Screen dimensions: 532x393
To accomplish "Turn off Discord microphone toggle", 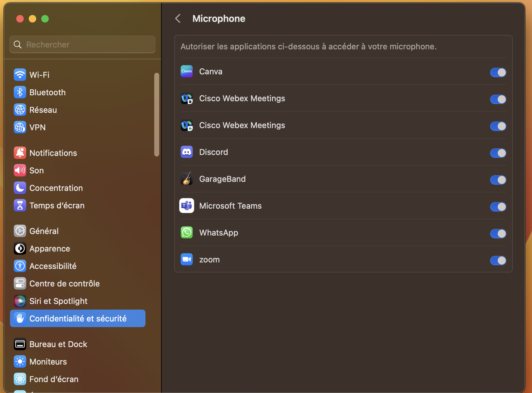I will (498, 153).
